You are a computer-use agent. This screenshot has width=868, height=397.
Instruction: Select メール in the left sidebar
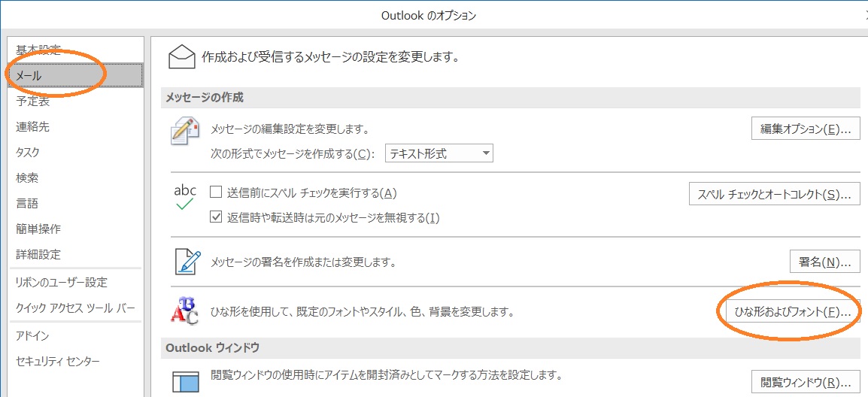click(74, 76)
